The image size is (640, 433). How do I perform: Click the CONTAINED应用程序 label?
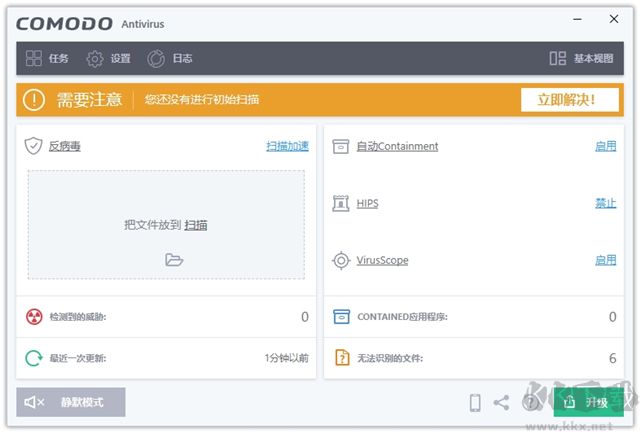(x=402, y=317)
